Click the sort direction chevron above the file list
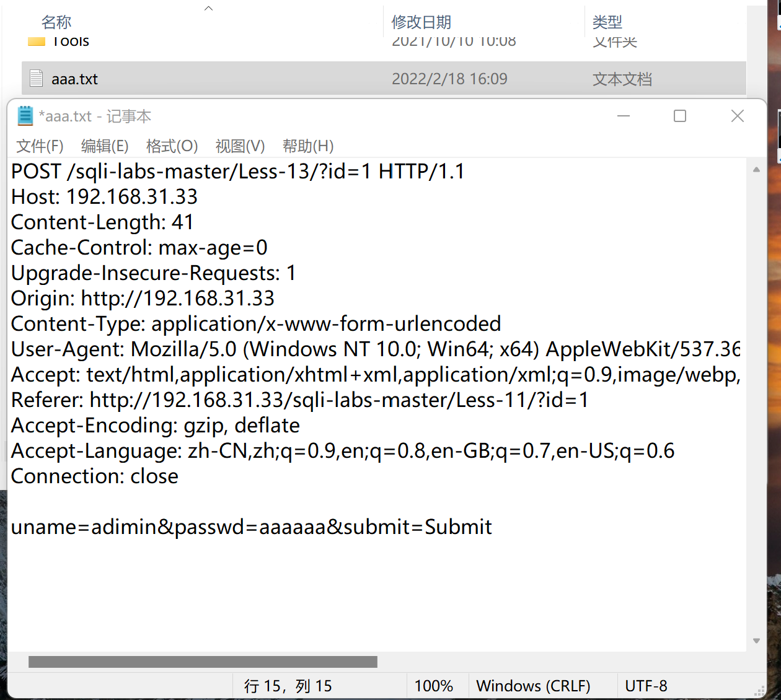The image size is (781, 700). [208, 7]
